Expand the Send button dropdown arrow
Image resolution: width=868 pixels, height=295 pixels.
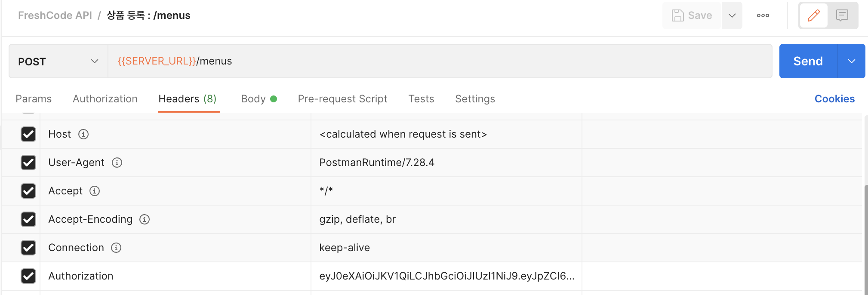851,61
